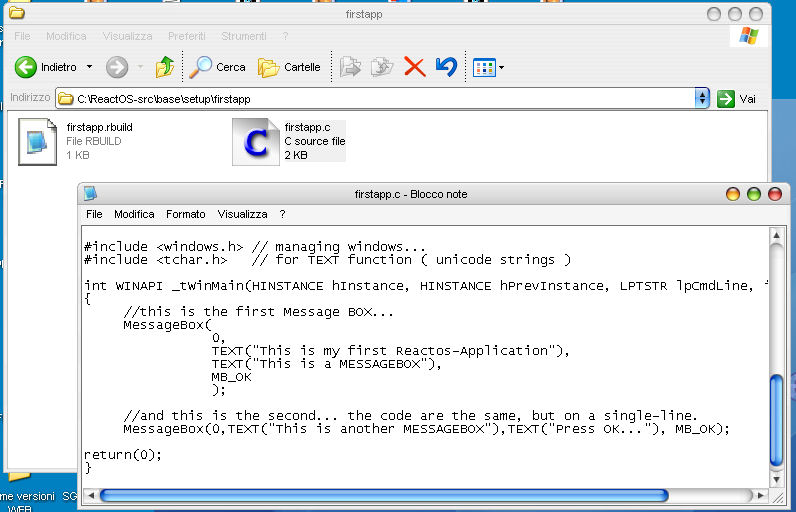Expand the views dropdown arrow
This screenshot has height=512, width=796.
coord(502,67)
